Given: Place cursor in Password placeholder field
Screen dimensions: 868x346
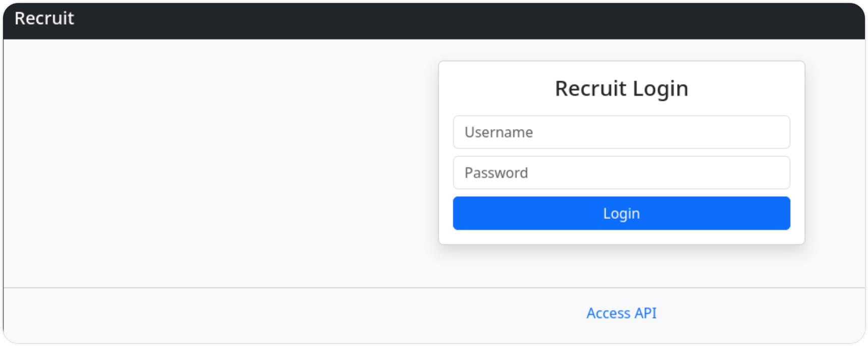Looking at the screenshot, I should [x=621, y=172].
